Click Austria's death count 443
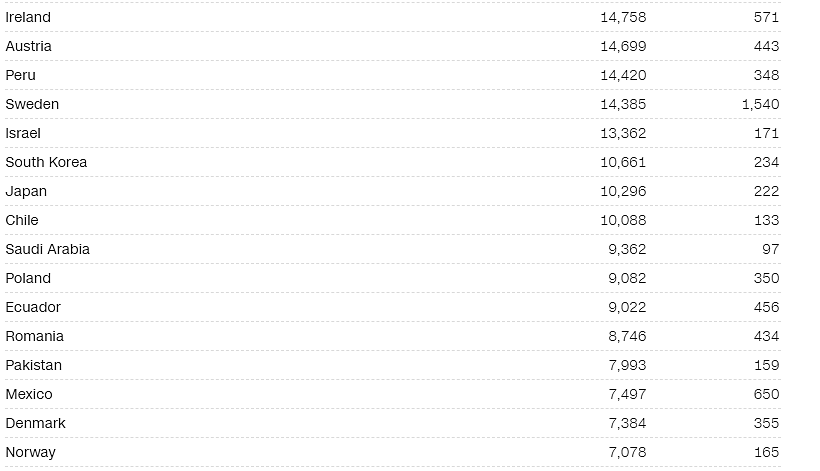 [766, 47]
